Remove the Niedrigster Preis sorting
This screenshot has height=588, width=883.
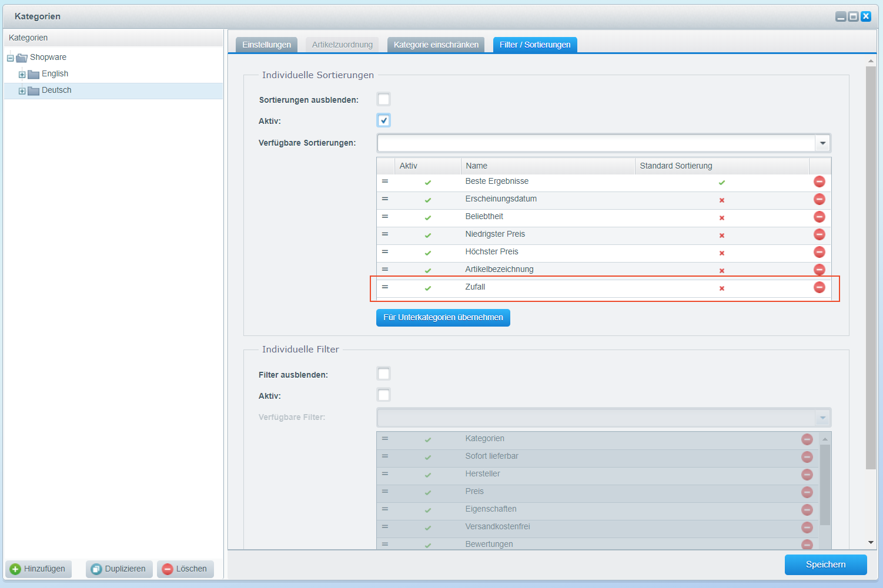tap(819, 234)
